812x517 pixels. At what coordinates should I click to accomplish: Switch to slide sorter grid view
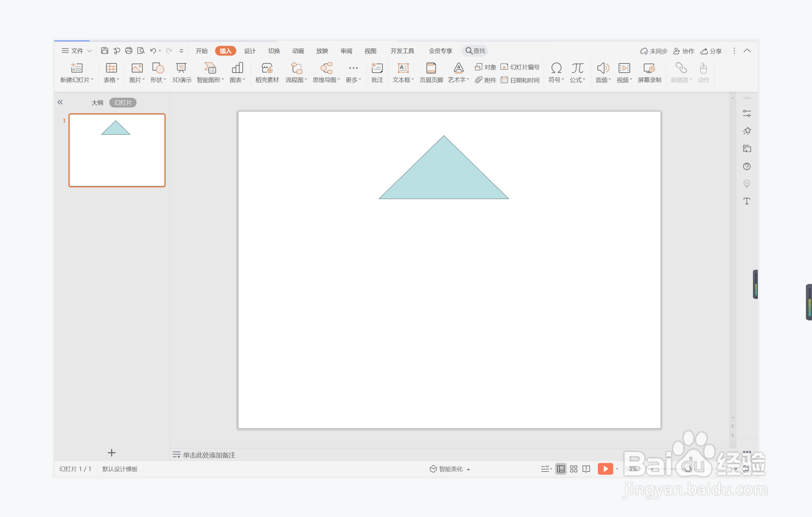[x=573, y=469]
